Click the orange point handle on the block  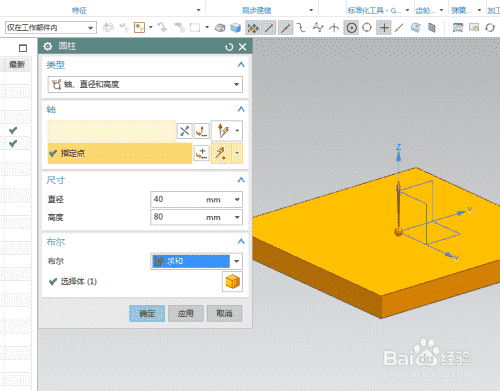coord(398,232)
